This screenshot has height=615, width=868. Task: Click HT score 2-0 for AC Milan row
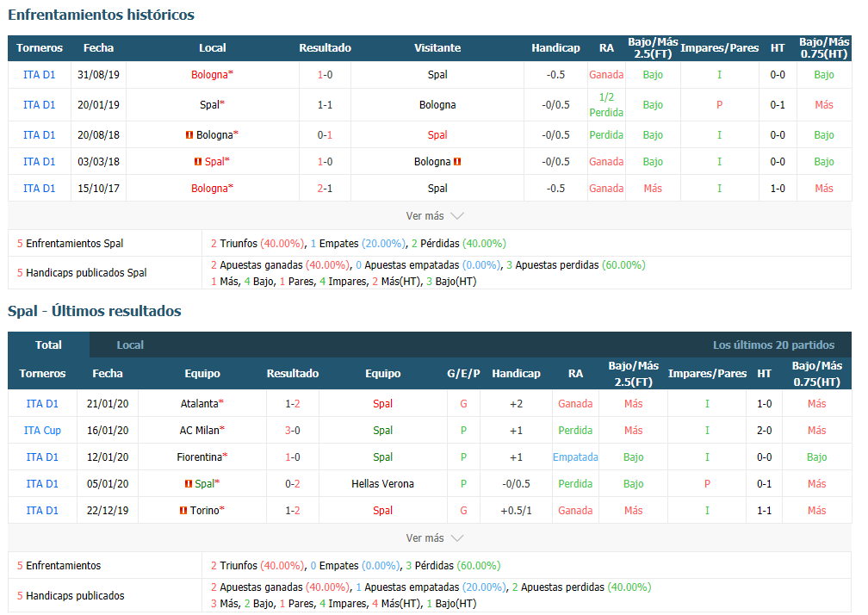pos(765,430)
